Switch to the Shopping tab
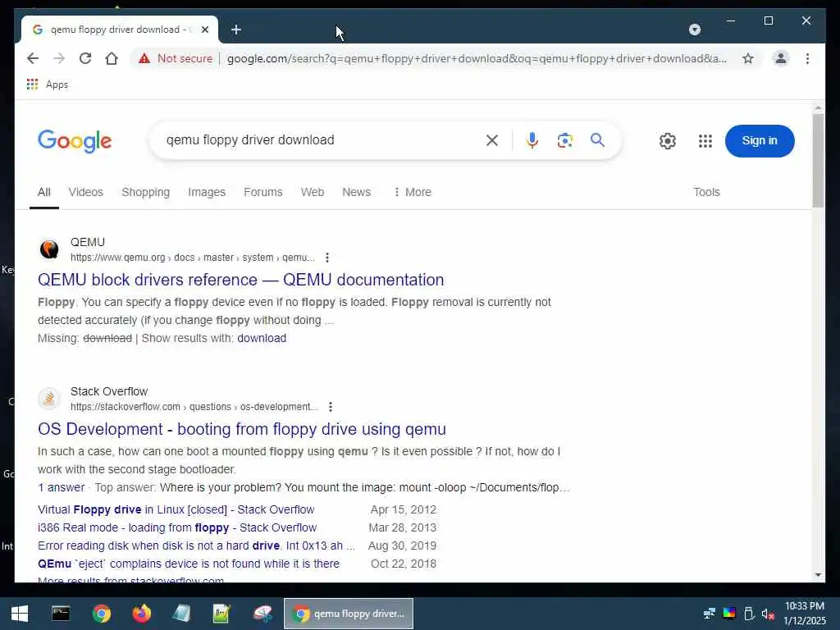The height and width of the screenshot is (630, 840). coord(145,192)
